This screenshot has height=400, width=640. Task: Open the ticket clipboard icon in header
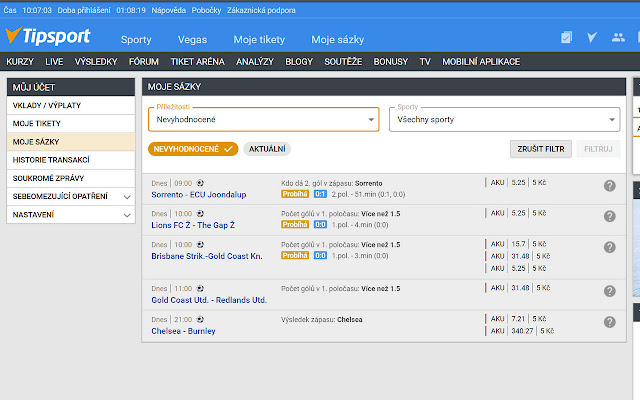[x=566, y=38]
